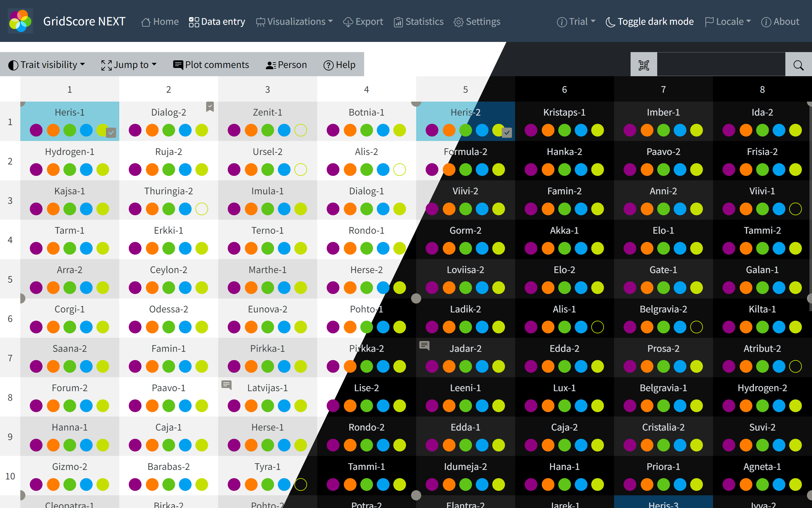Open the plot comment icon on Latvijas-1
812x508 pixels.
click(x=226, y=385)
